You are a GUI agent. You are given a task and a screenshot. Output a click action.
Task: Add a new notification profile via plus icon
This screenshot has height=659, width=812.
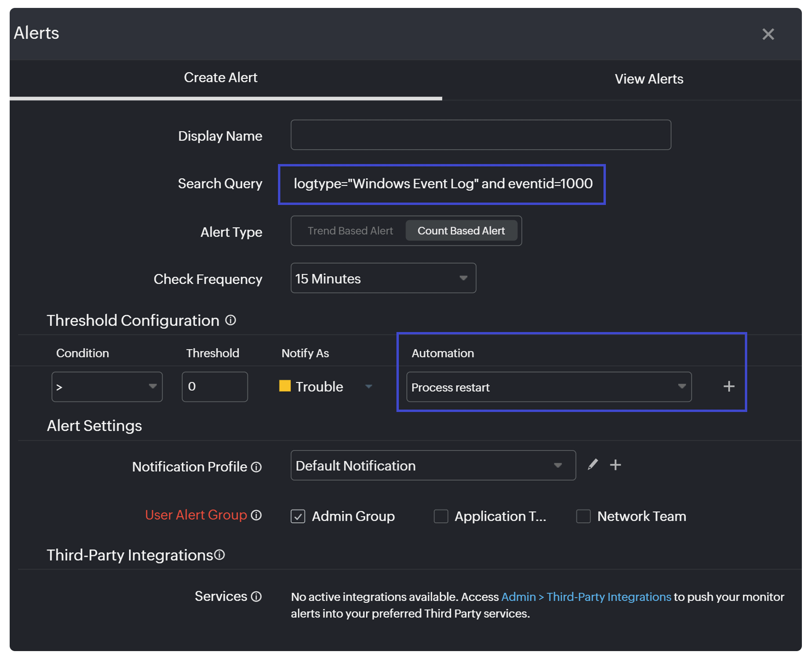[x=615, y=465]
